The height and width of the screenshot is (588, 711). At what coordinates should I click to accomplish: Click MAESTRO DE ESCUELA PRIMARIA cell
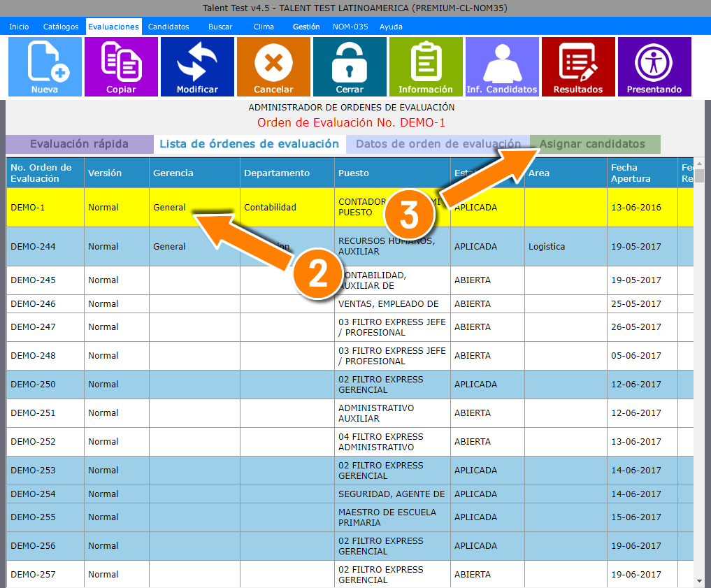392,517
